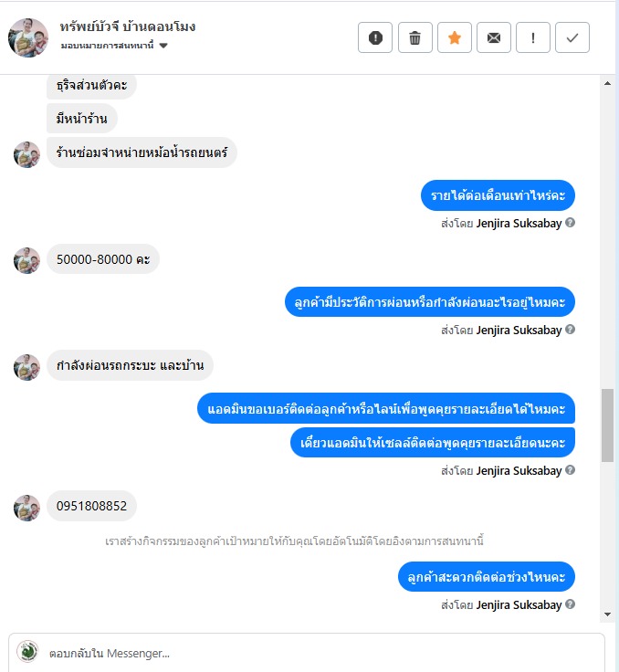Screen dimensions: 619x672
Task: Click the customer name ทรัพย์บัวจี บ้านดอนโมง
Action: (128, 26)
